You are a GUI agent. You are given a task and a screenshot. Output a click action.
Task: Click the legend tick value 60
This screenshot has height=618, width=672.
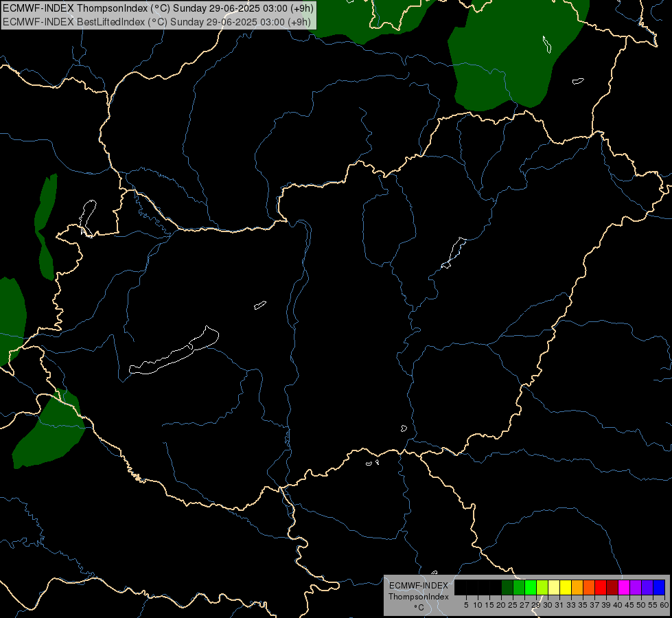664,605
